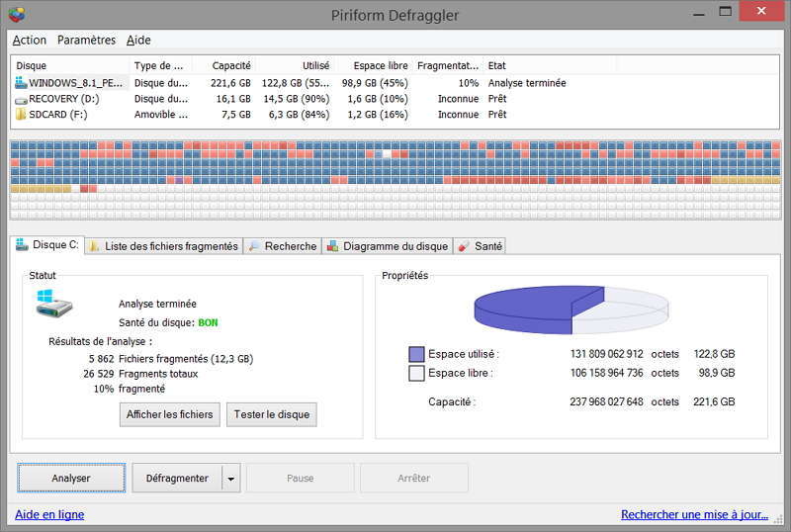This screenshot has width=791, height=532.
Task: Click the Défragmenter button
Action: (x=177, y=478)
